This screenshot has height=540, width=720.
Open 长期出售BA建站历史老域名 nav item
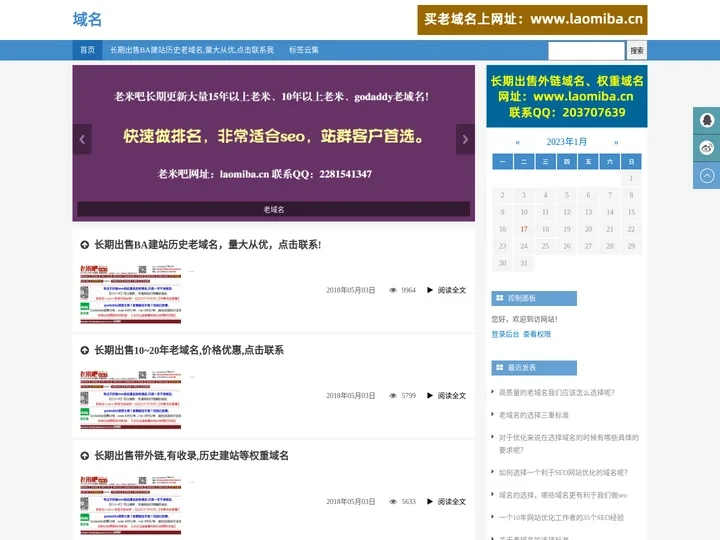(192, 50)
